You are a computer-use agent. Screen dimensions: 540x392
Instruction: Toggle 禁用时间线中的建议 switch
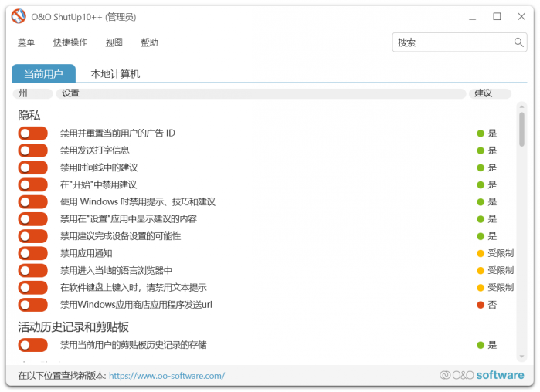(32, 167)
